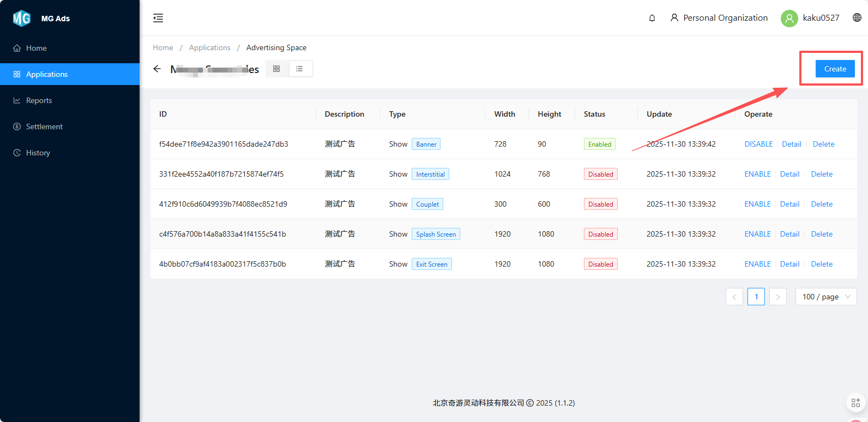Viewport: 868px width, 422px height.
Task: Disable the Banner ad space
Action: coord(758,144)
